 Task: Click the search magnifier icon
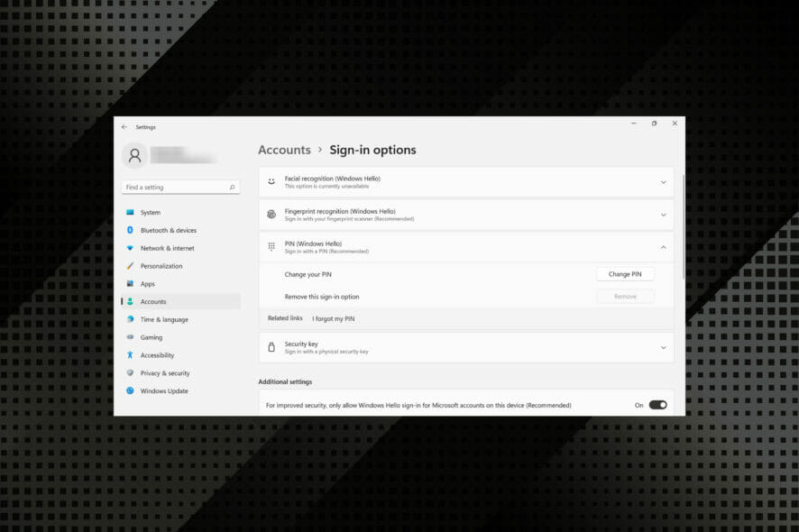pyautogui.click(x=232, y=188)
